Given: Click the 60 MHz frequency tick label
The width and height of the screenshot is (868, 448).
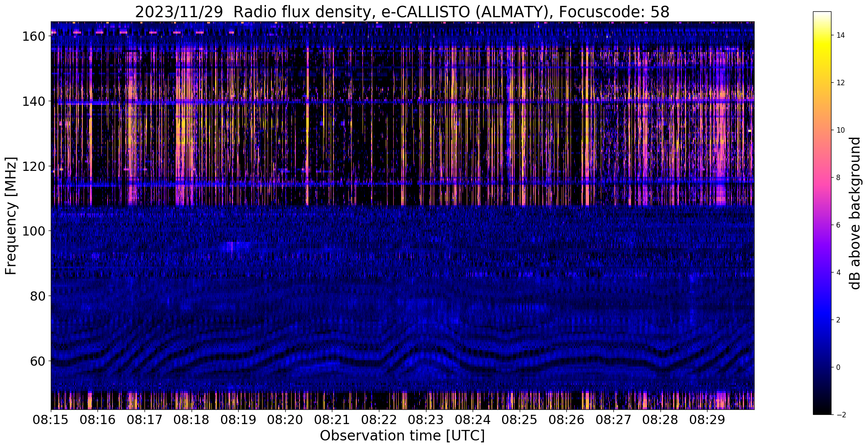Looking at the screenshot, I should (37, 361).
